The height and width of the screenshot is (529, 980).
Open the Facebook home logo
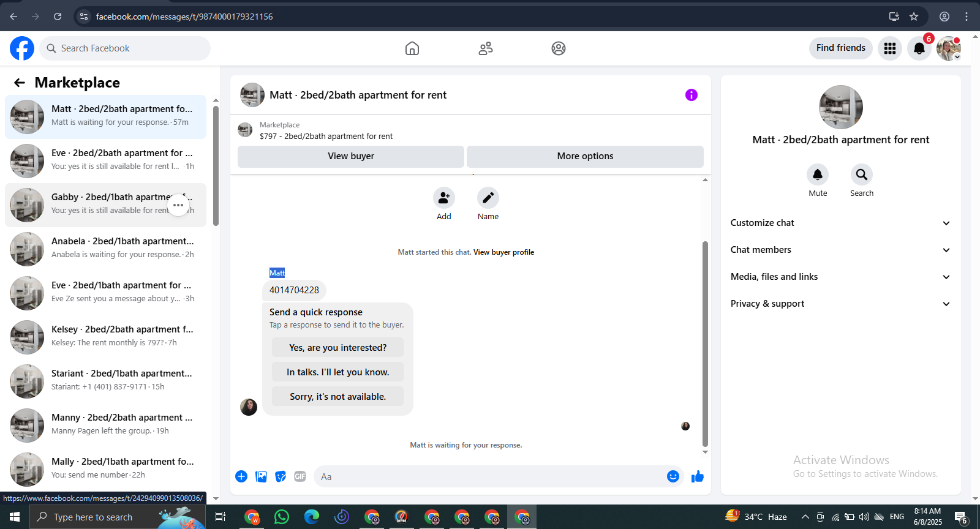click(22, 48)
